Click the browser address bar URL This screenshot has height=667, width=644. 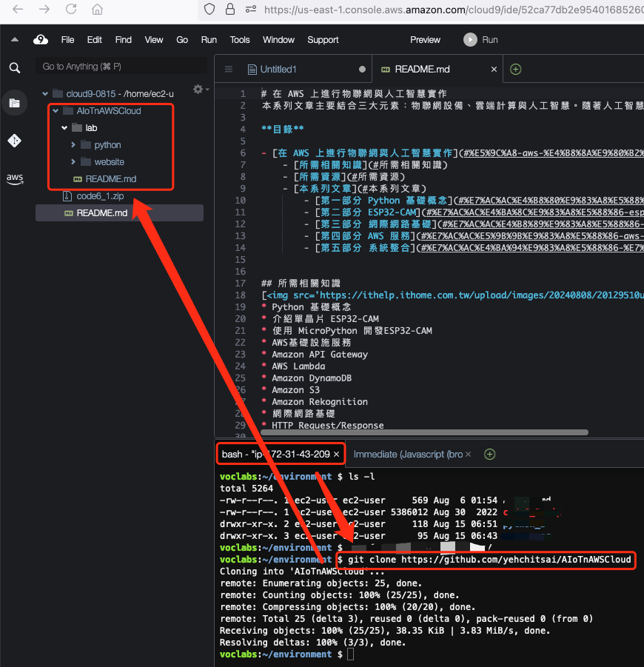(454, 10)
